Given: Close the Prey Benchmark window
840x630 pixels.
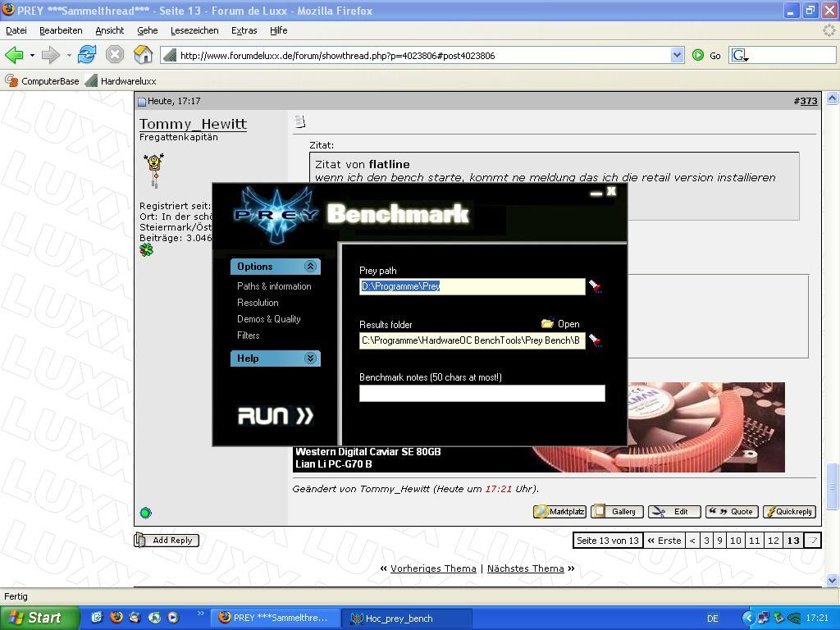Looking at the screenshot, I should [x=612, y=191].
